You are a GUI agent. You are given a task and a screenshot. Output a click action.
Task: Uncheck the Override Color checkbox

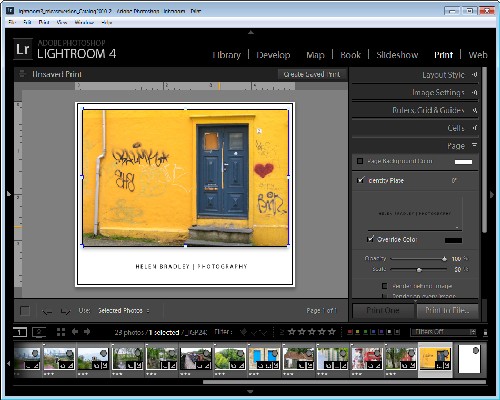370,239
